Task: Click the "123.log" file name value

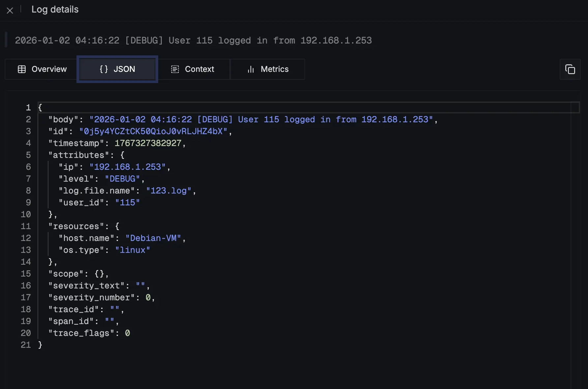Action: click(168, 191)
